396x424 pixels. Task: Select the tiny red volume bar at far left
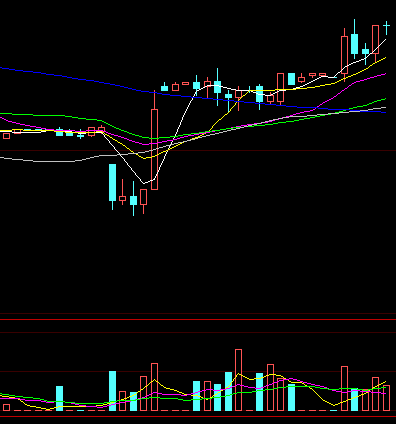coord(6,407)
